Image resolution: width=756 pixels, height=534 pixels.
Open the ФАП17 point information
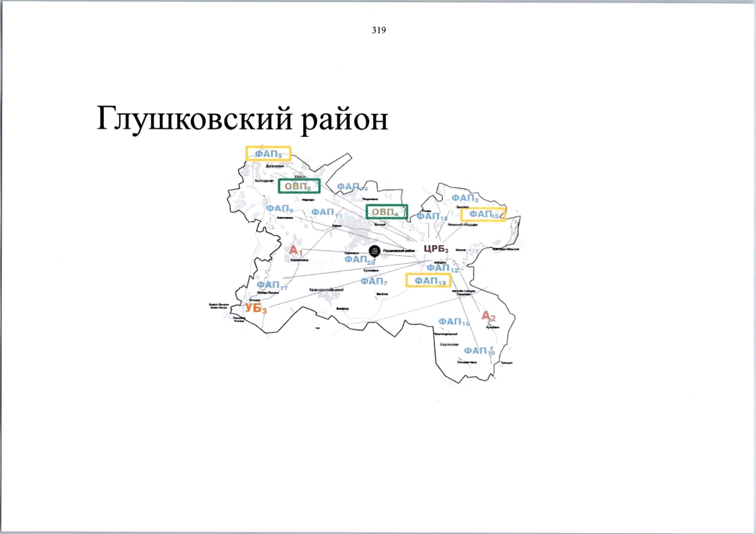tap(273, 285)
